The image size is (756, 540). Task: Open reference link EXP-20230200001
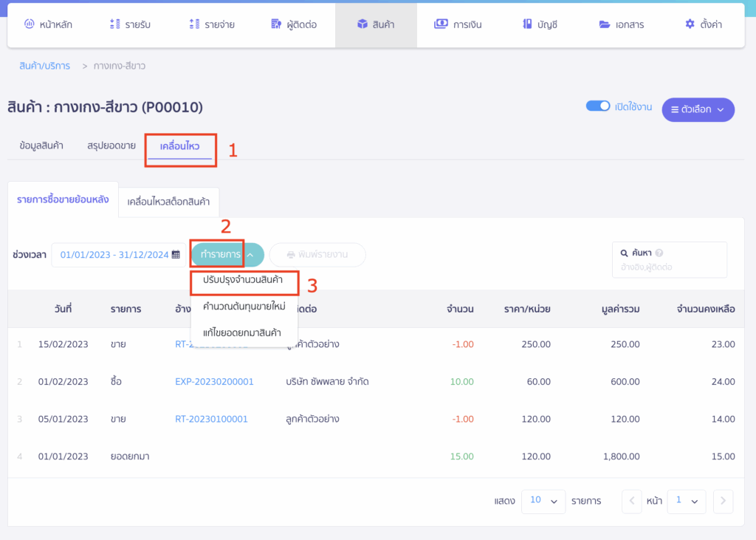[x=214, y=382]
